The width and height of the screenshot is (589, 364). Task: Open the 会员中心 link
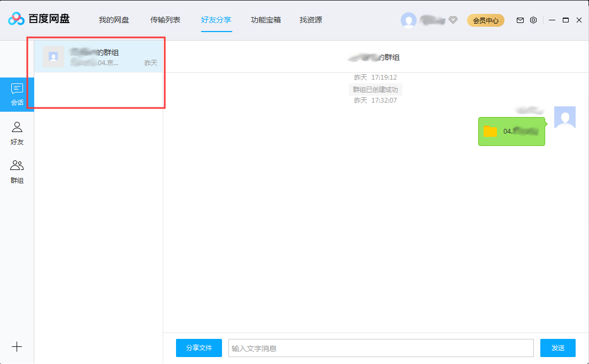click(x=485, y=20)
